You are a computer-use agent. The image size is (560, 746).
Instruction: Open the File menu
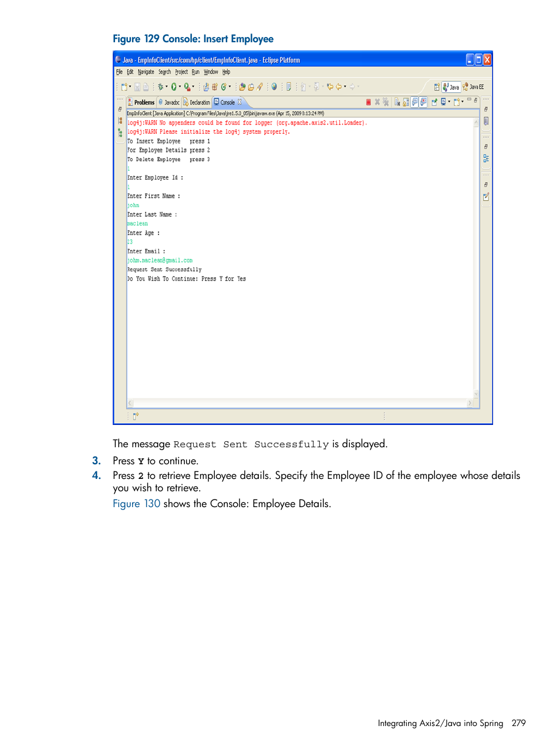click(x=119, y=72)
